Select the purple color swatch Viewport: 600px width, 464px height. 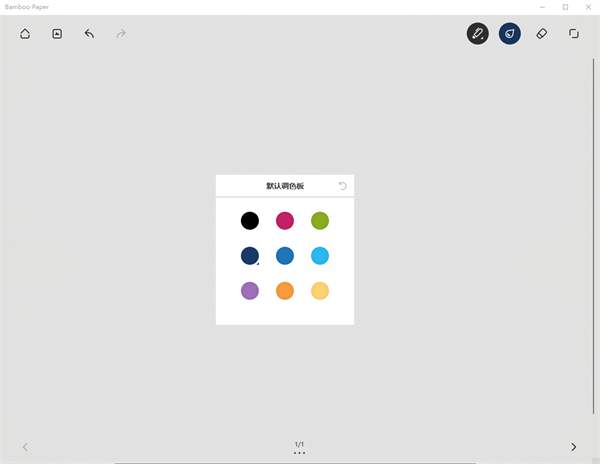250,291
